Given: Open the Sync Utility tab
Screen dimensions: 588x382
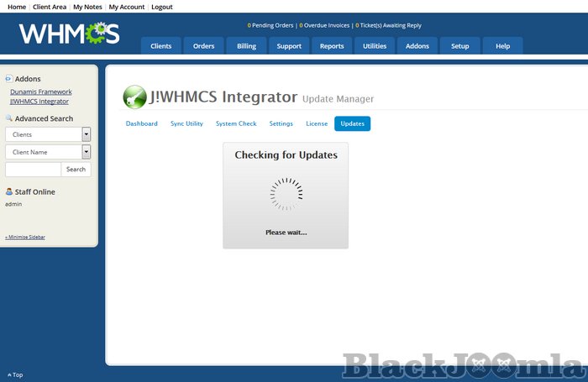Looking at the screenshot, I should click(186, 123).
